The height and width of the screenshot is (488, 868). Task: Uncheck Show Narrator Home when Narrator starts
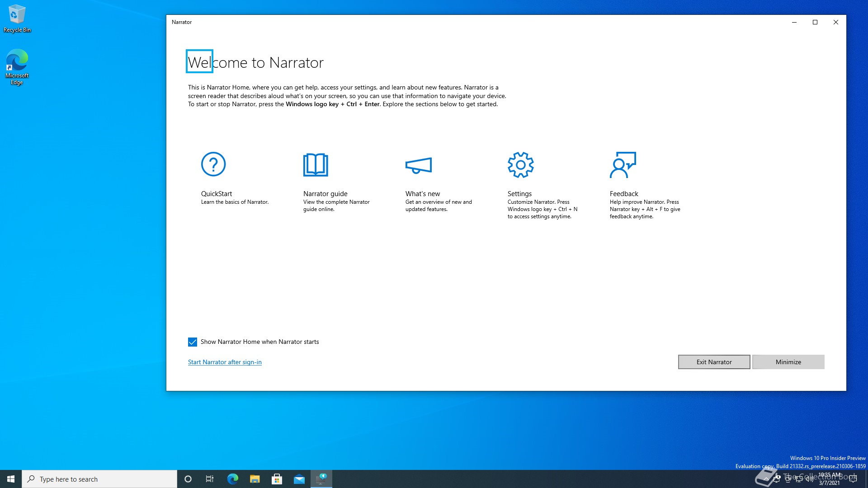tap(193, 342)
